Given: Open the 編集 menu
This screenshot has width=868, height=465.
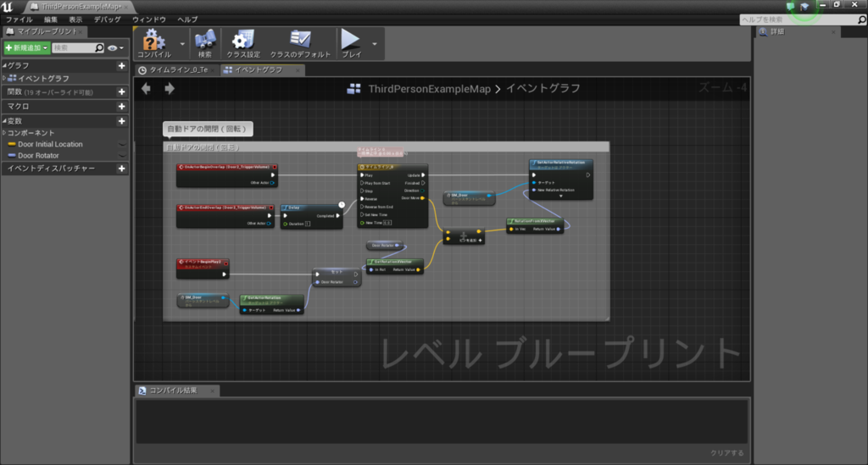Looking at the screenshot, I should (x=51, y=20).
